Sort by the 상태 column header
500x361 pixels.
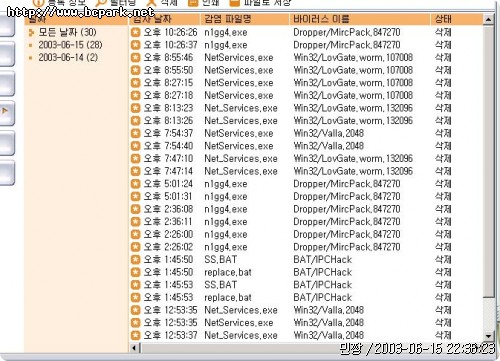tap(456, 19)
